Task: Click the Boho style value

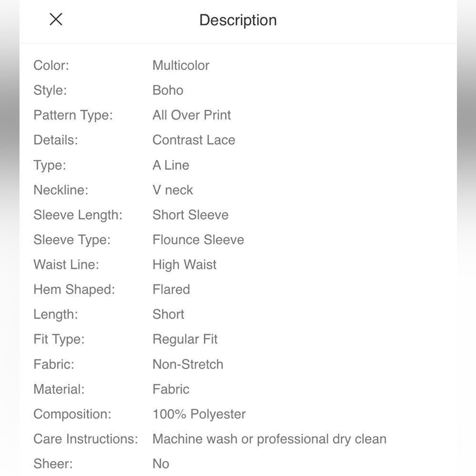Action: [x=168, y=90]
